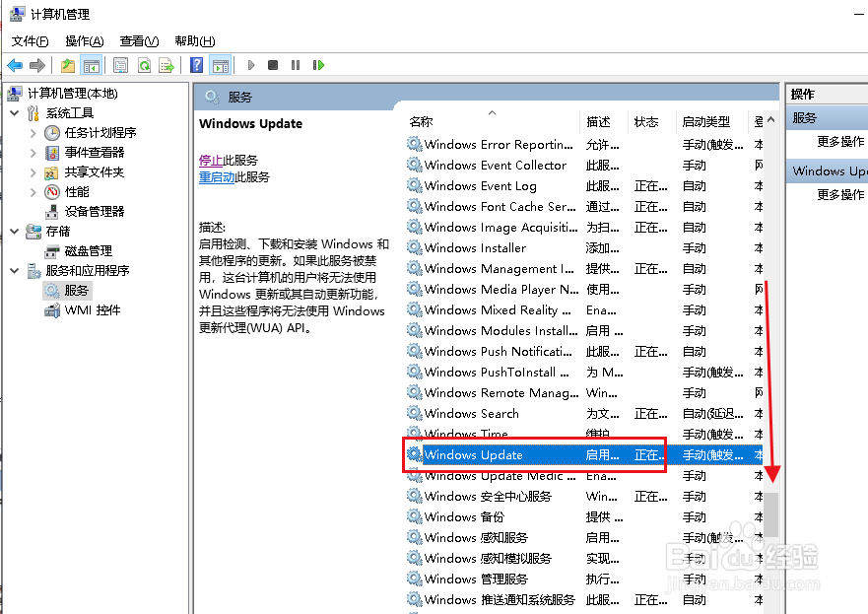This screenshot has width=868, height=614.
Task: Select Windows Mixed Reality service
Action: coord(584,310)
